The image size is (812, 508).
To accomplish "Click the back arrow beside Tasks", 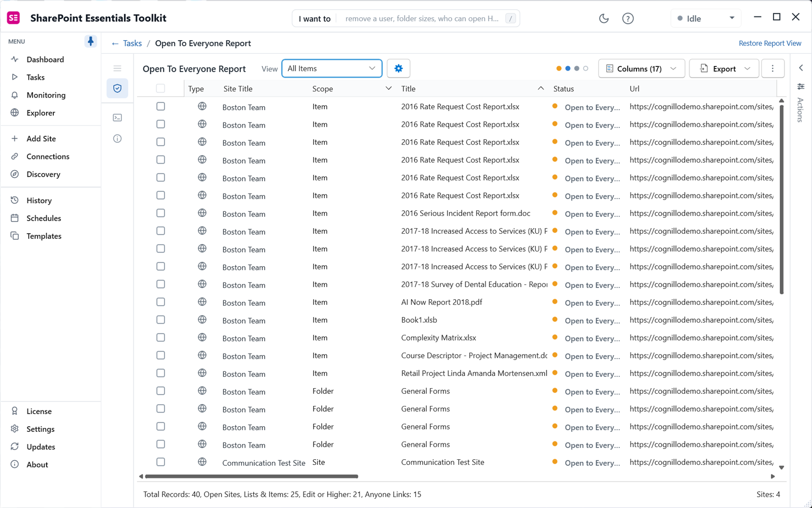I will pos(115,44).
